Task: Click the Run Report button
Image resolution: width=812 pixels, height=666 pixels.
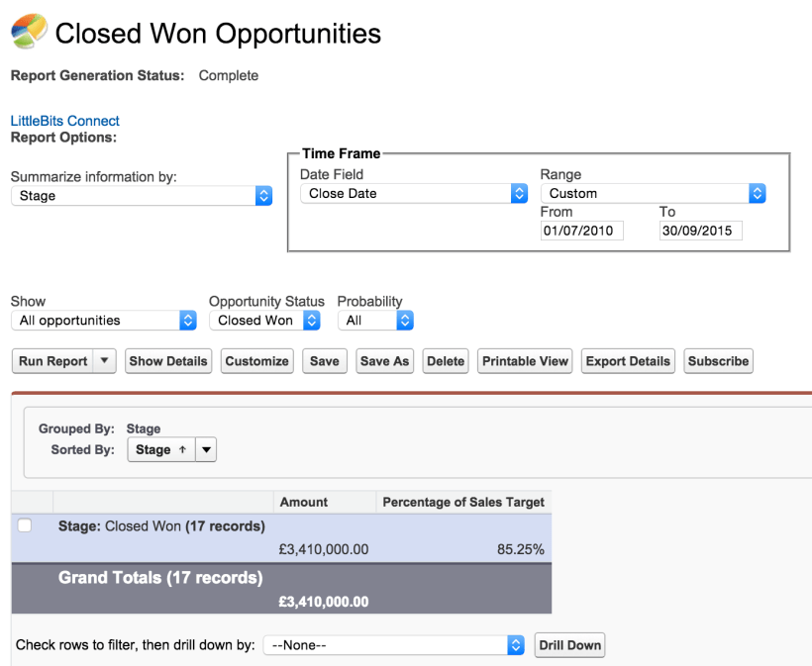Action: [53, 361]
